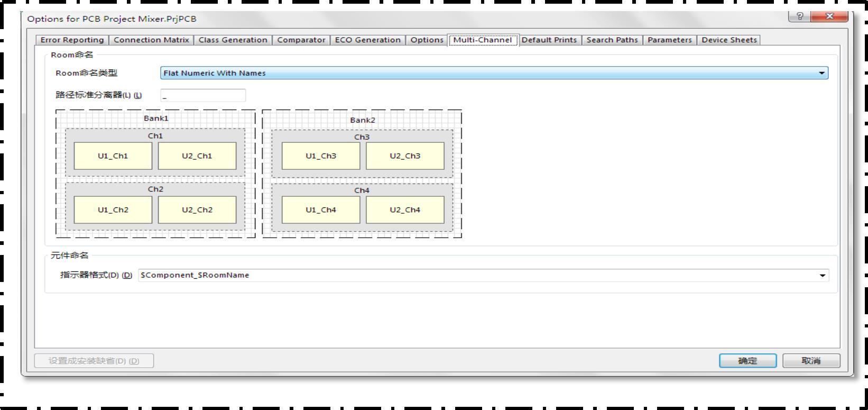868x410 pixels.
Task: Open the Connection Matrix tab
Action: point(151,40)
